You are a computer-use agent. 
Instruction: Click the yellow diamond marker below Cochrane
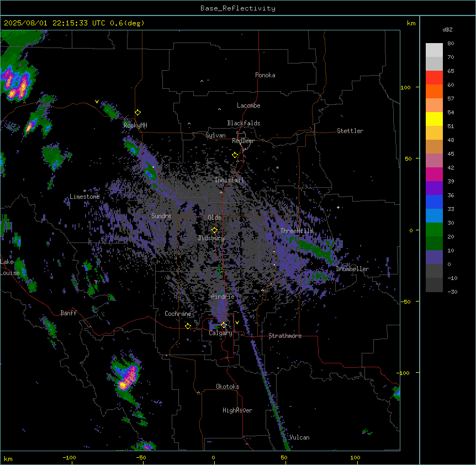coord(188,326)
